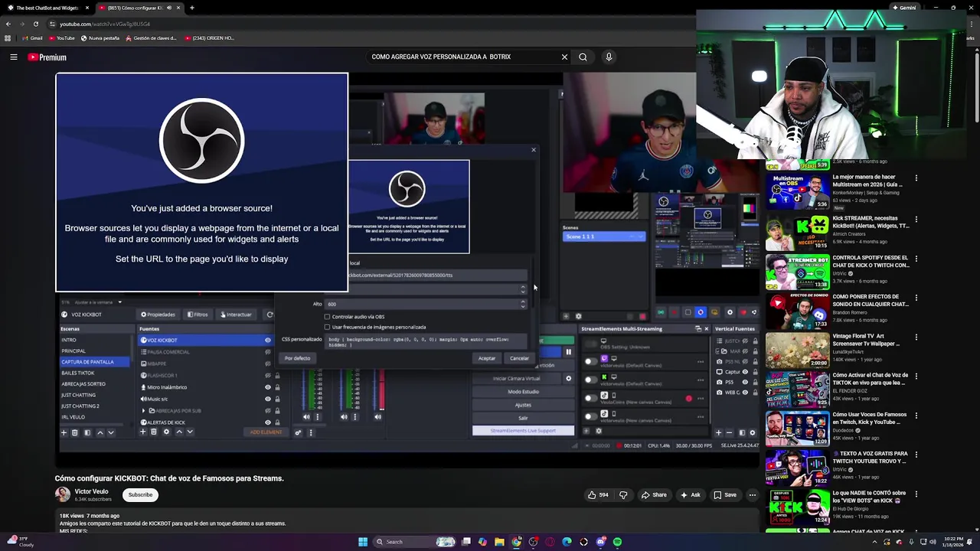The width and height of the screenshot is (980, 551).
Task: Show hidden system tray icons
Action: point(874,542)
